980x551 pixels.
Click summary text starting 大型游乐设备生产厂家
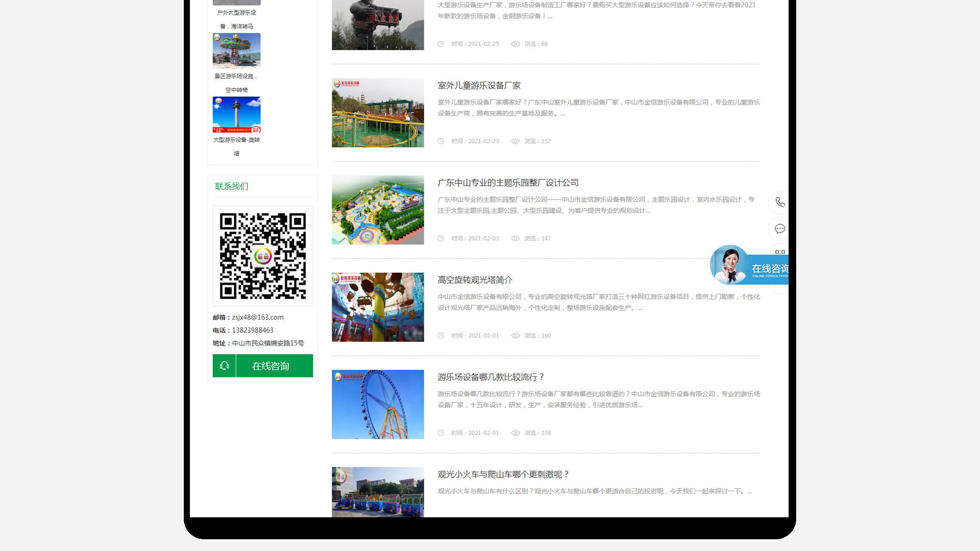click(597, 10)
